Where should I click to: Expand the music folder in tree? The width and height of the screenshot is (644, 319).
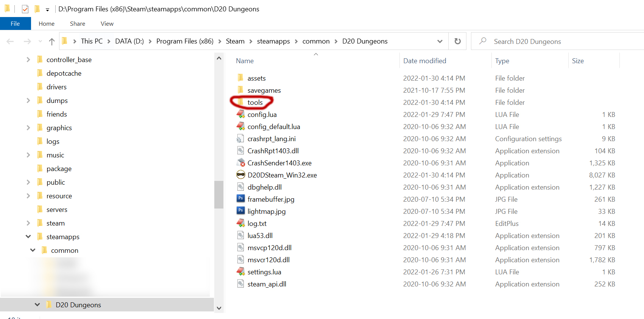28,155
